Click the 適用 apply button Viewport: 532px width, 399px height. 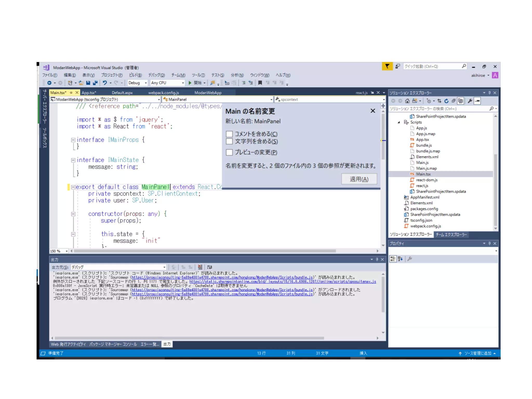point(359,179)
